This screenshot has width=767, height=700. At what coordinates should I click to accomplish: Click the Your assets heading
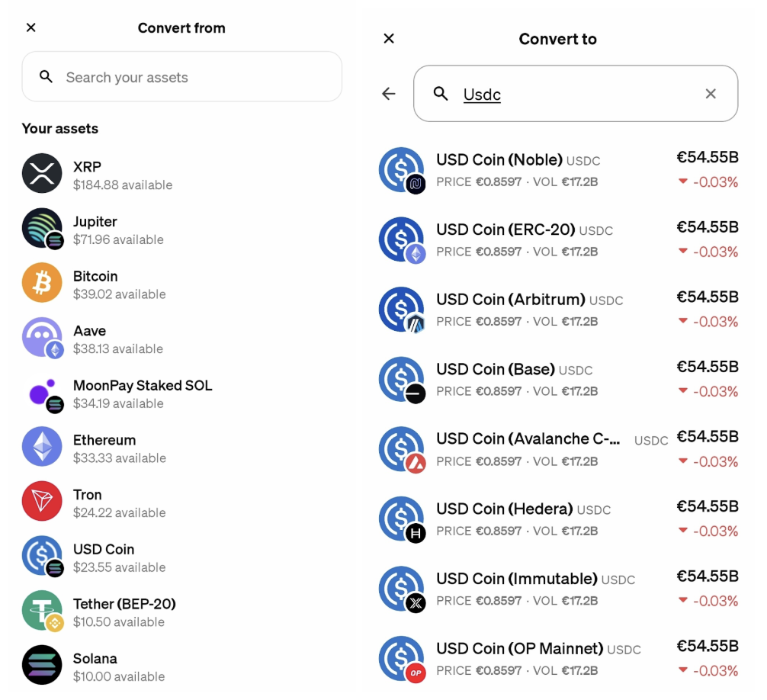point(60,129)
